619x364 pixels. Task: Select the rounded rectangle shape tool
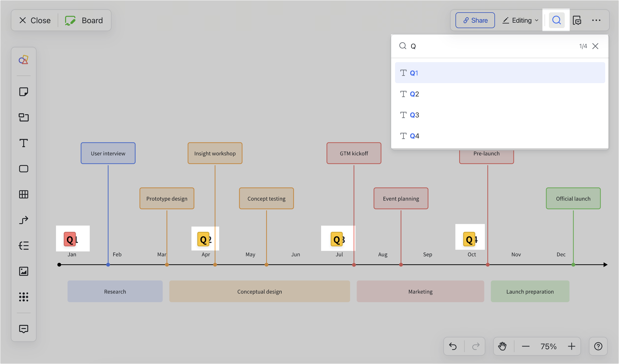click(x=24, y=169)
